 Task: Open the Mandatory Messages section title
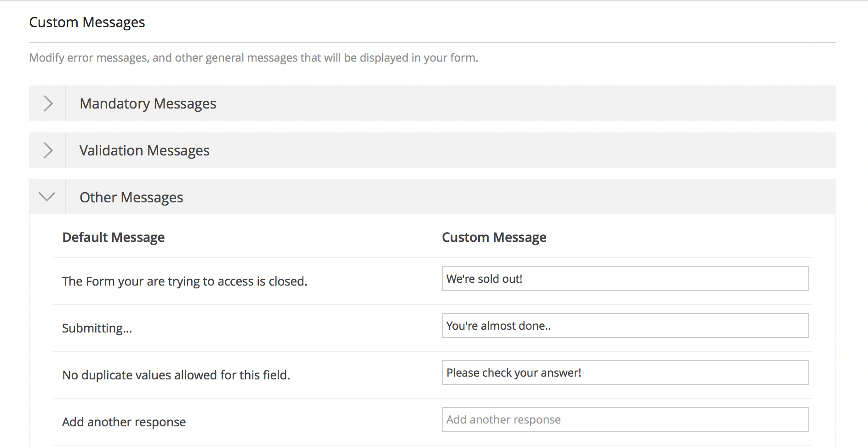pyautogui.click(x=148, y=104)
